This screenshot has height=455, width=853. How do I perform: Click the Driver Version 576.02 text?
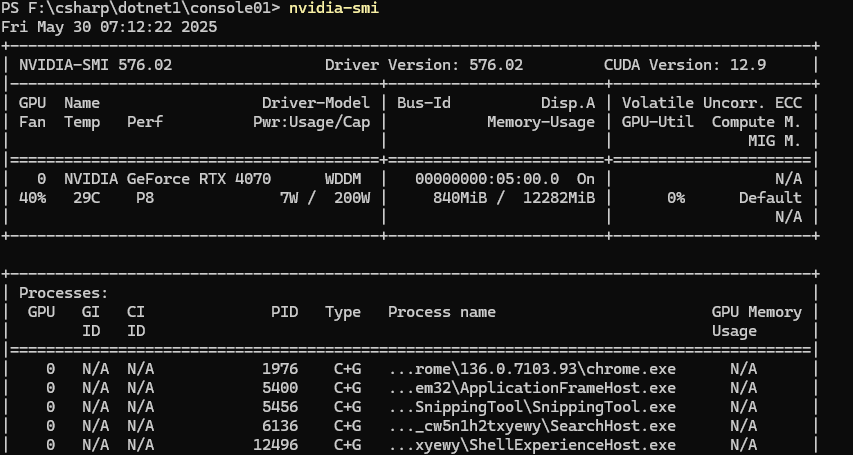coord(424,65)
